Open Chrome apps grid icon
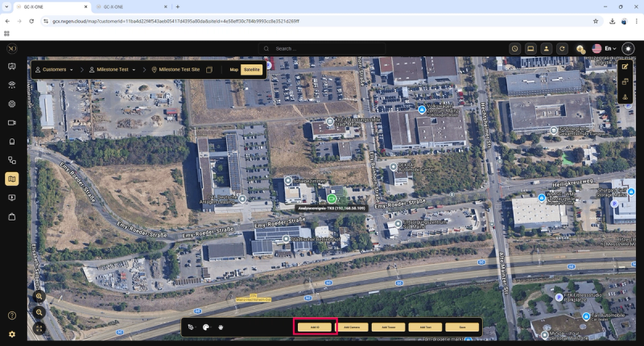This screenshot has width=644, height=346. tap(6, 34)
